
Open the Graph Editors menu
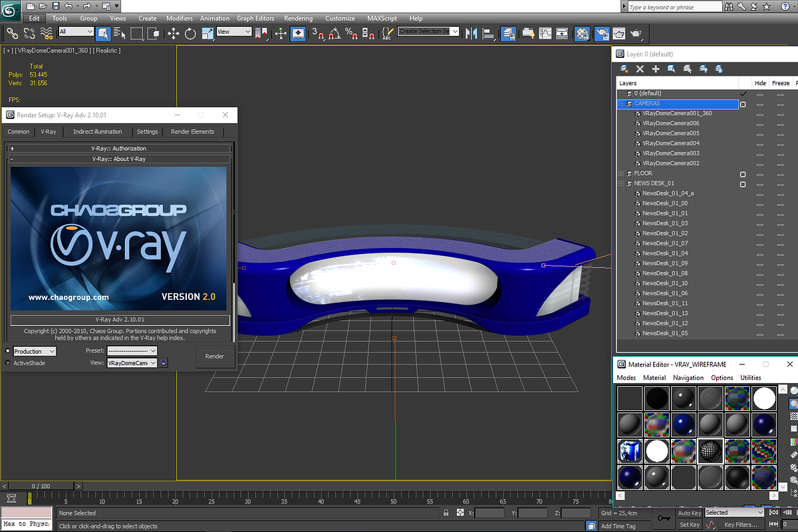[x=255, y=19]
